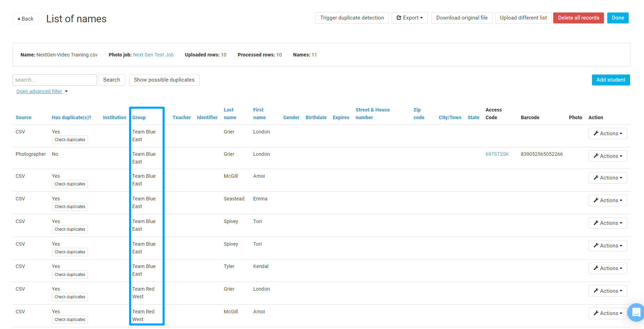Sort by Zip code column
The image size is (644, 329).
[x=419, y=114]
